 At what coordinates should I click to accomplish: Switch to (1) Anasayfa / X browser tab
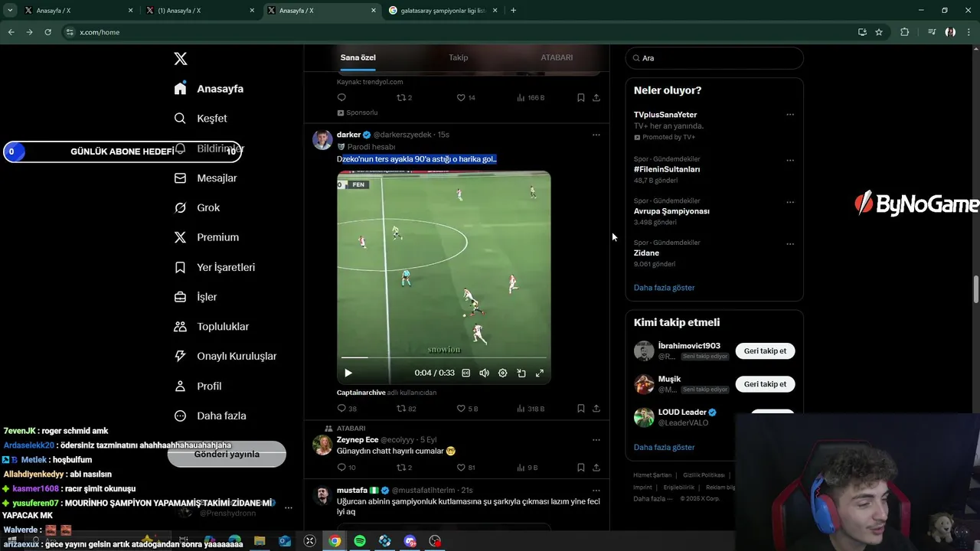[x=201, y=11]
